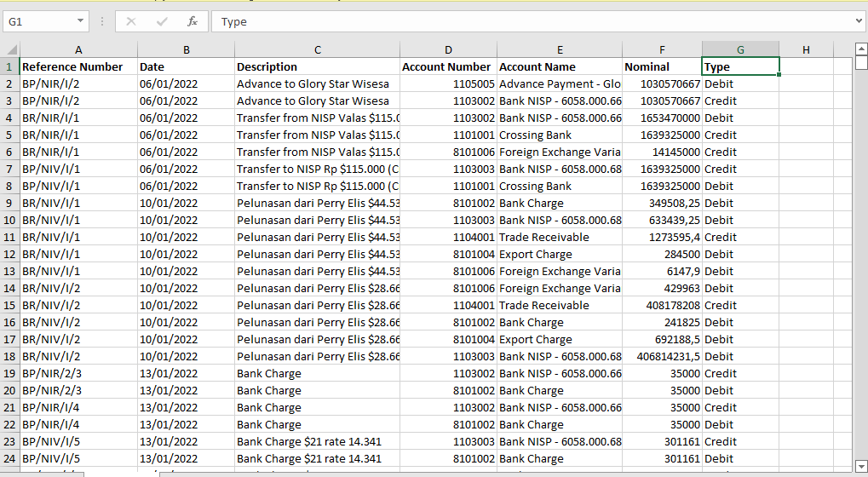This screenshot has height=477, width=868.
Task: Click 'BP/NIR/I/4' cell in row 21
Action: (78, 408)
